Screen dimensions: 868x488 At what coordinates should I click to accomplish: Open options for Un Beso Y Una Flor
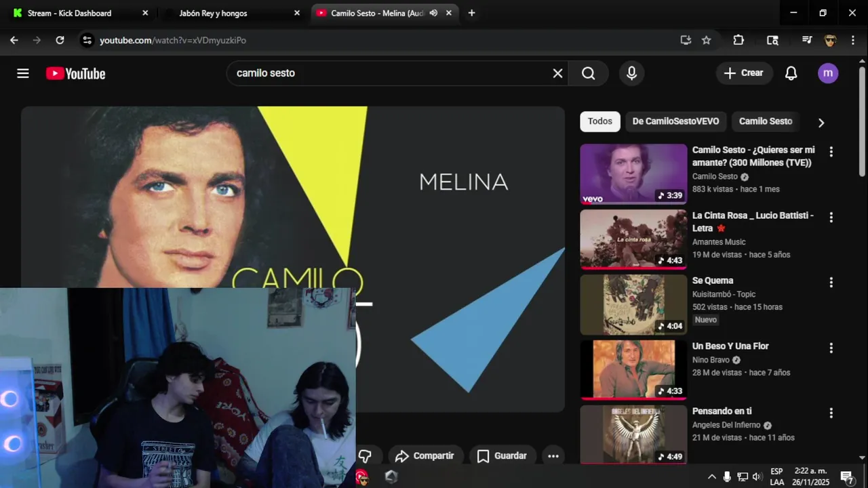(831, 348)
